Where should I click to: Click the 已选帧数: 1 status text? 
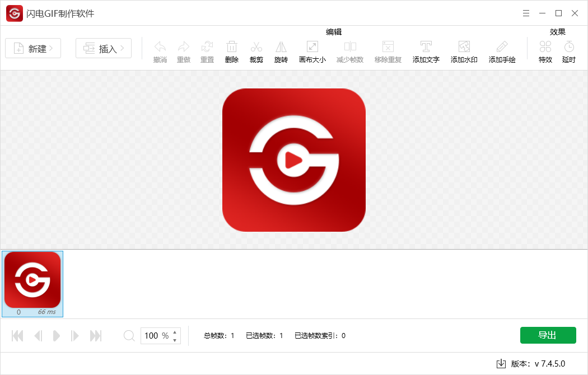264,336
